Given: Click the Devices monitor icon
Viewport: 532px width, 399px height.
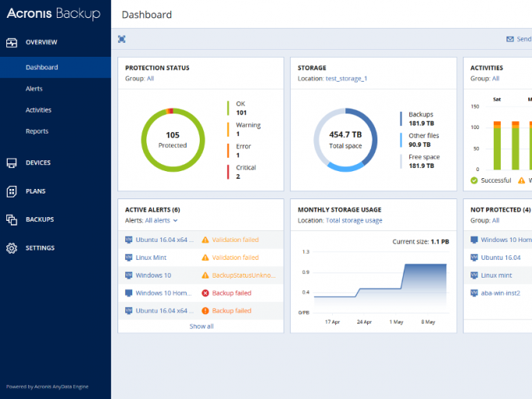Looking at the screenshot, I should point(12,163).
